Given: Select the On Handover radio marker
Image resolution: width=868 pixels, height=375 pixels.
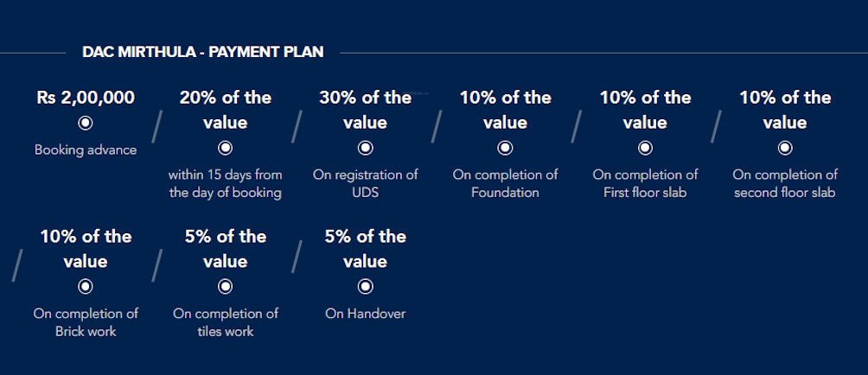Looking at the screenshot, I should coord(366,287).
